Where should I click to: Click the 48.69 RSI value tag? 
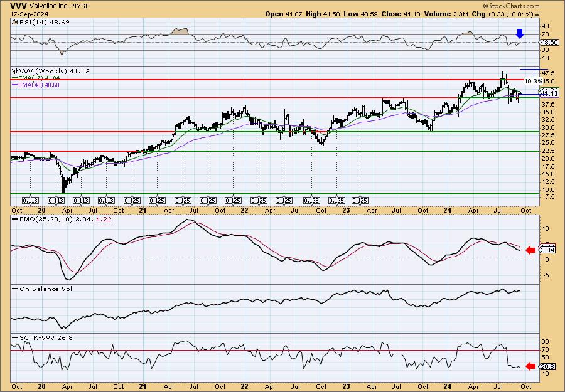point(547,42)
